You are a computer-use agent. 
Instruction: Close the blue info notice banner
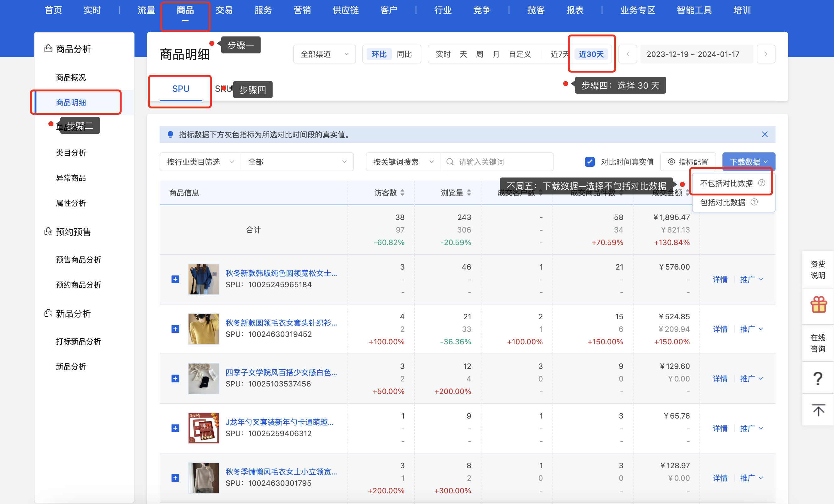(x=764, y=134)
